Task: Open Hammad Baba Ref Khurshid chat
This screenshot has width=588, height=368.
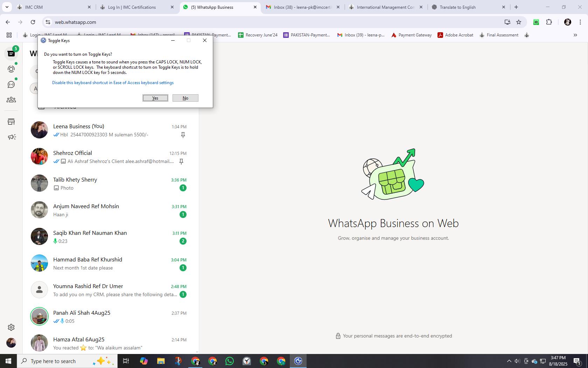Action: (x=111, y=263)
